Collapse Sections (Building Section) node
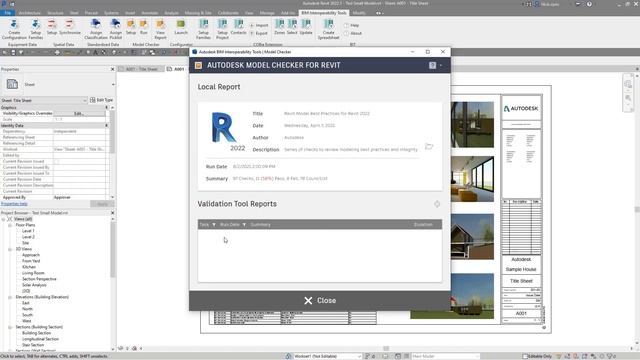This screenshot has width=640, height=360. point(10,327)
